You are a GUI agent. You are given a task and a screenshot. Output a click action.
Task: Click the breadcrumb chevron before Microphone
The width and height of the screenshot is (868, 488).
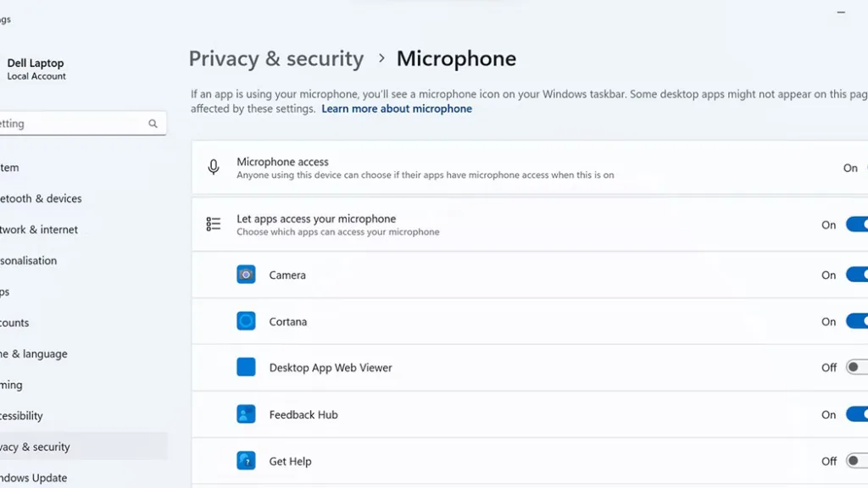pos(381,58)
